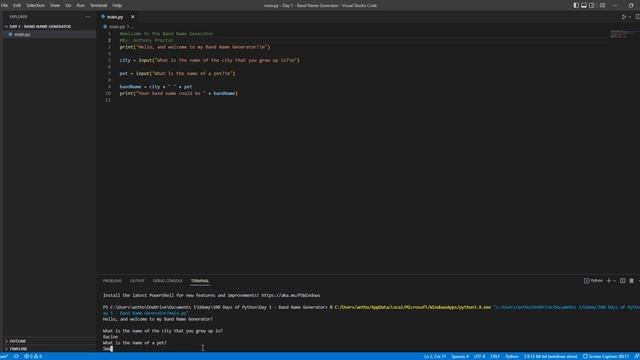
Task: Toggle bottom panel layout icon
Action: coord(584,5)
